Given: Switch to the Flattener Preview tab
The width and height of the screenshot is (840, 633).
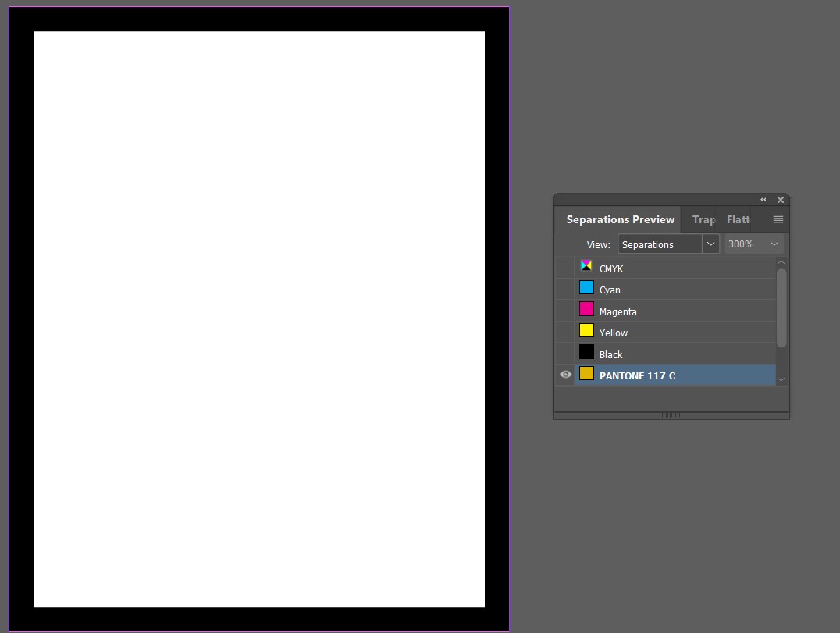Looking at the screenshot, I should 738,220.
